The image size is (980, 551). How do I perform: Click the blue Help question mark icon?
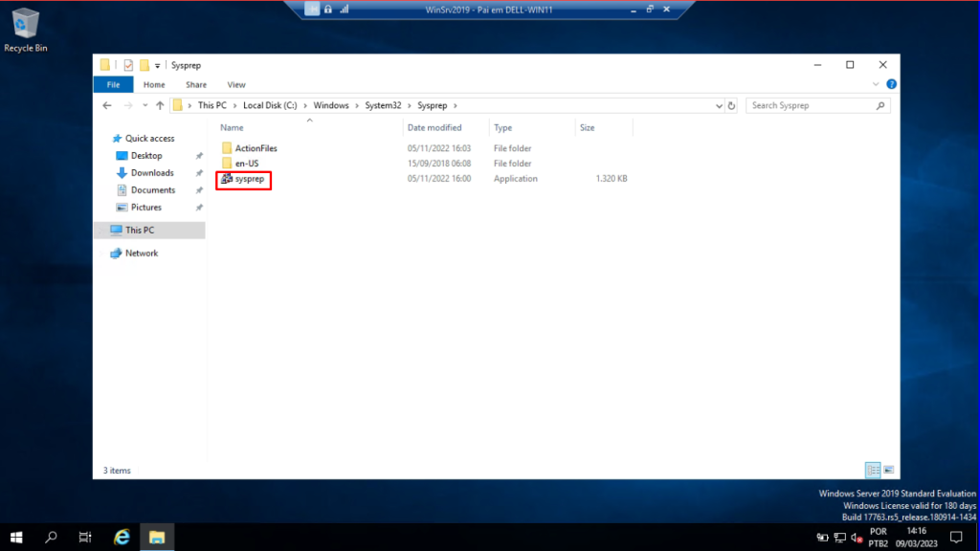click(x=892, y=85)
